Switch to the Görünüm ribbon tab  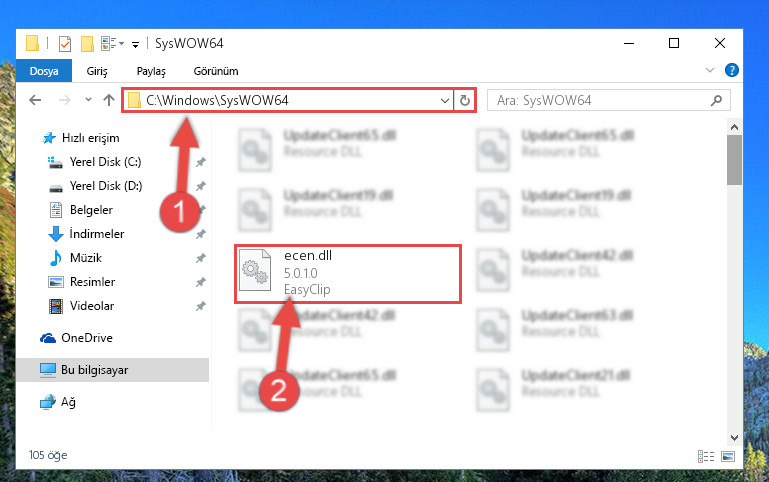pos(216,71)
